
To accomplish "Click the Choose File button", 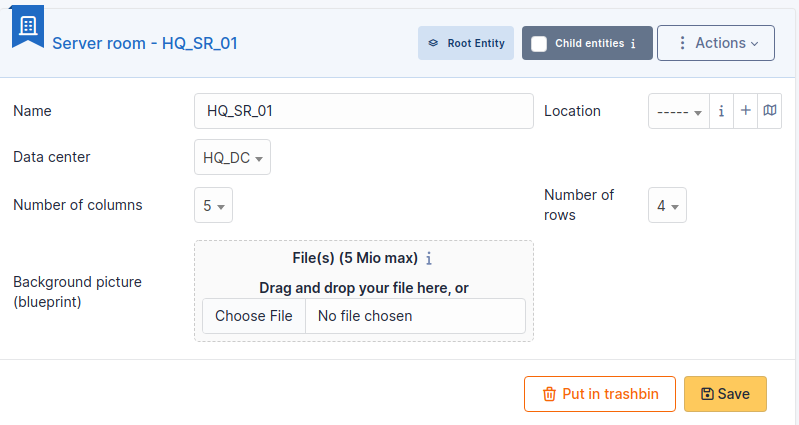I will coord(254,316).
